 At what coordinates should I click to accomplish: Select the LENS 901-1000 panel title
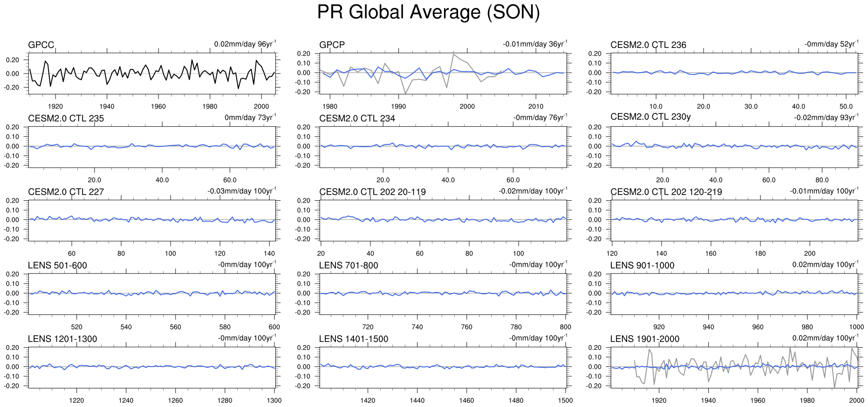coord(642,265)
